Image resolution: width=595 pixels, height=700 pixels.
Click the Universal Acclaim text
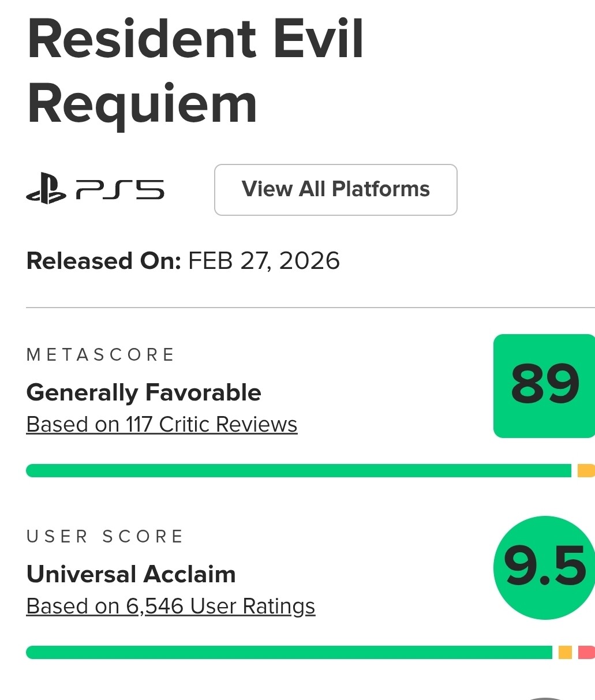pos(131,575)
